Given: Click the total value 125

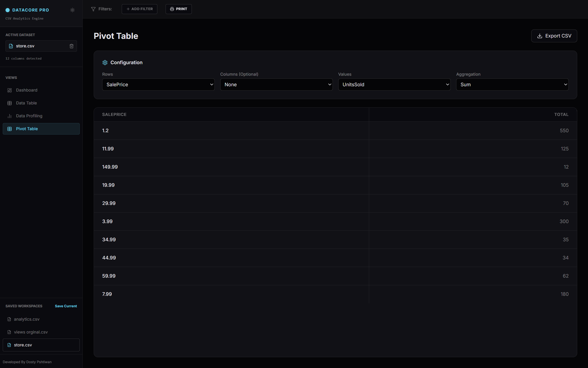Looking at the screenshot, I should (564, 149).
